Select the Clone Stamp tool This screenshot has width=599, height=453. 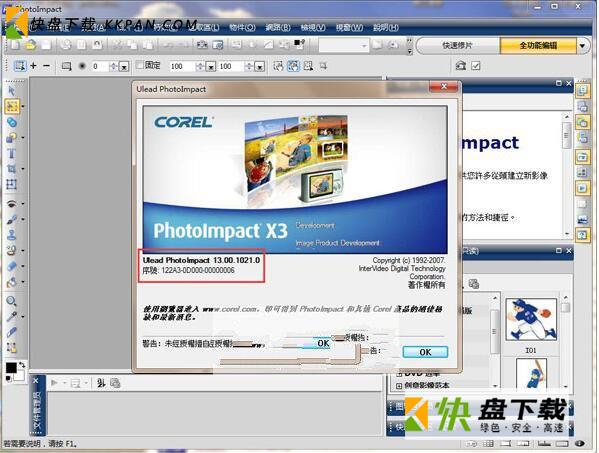pos(11,235)
